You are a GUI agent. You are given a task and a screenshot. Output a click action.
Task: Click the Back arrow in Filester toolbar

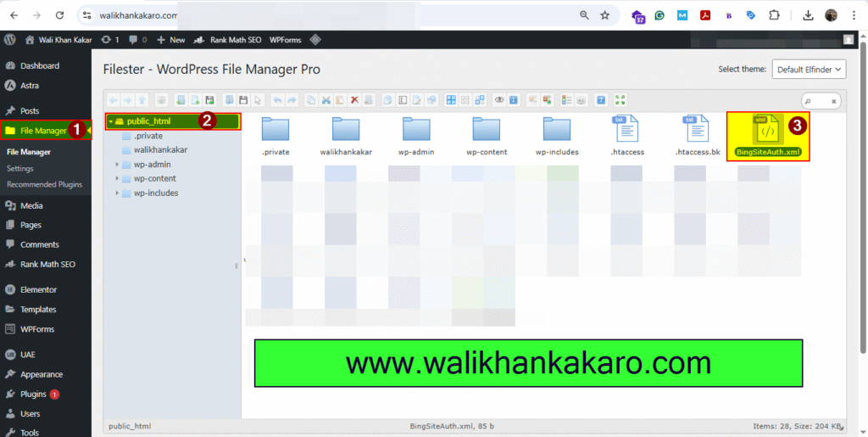(113, 100)
